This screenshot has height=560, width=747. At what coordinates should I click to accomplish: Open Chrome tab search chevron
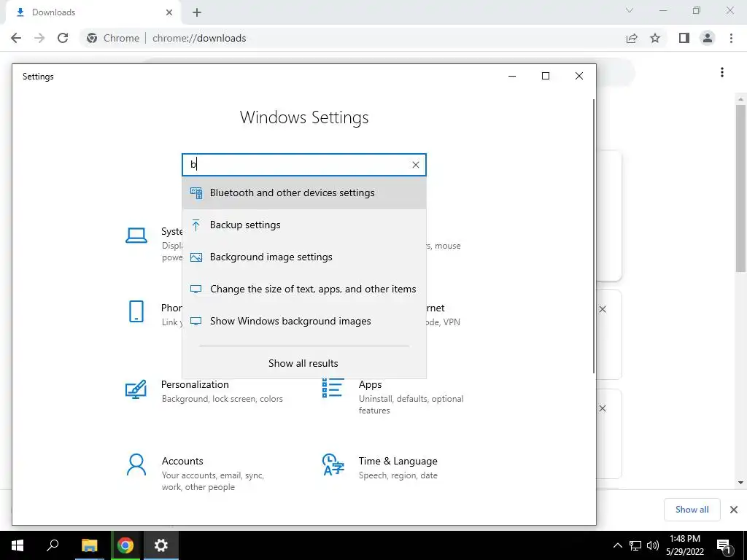[x=630, y=10]
